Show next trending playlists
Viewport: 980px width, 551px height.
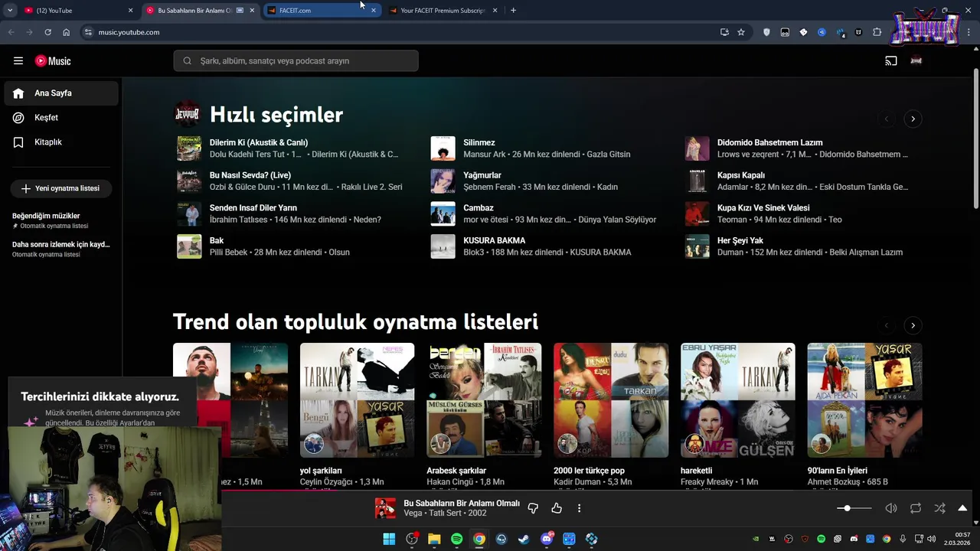coord(913,325)
